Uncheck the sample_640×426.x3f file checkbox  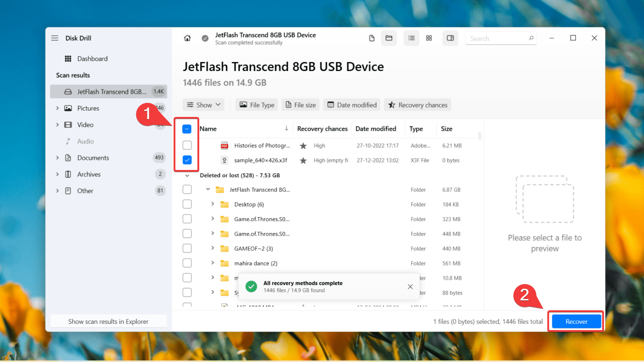(187, 160)
